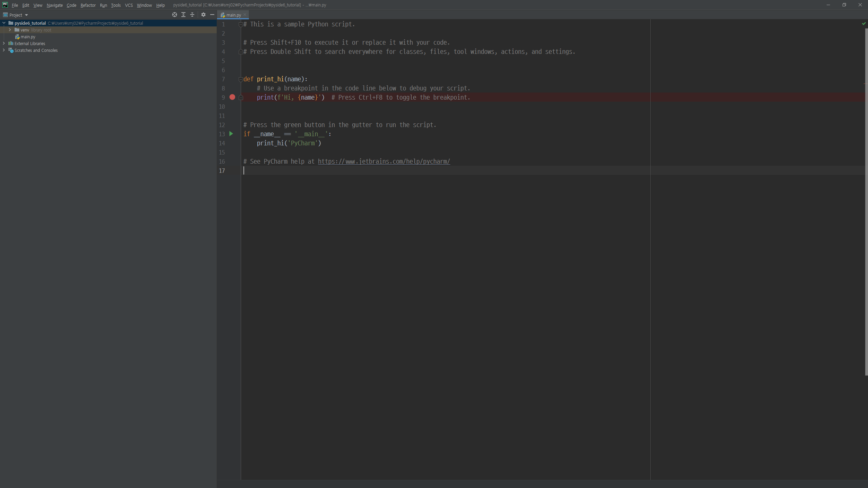Expand External Libraries node
The width and height of the screenshot is (868, 488).
click(x=4, y=43)
